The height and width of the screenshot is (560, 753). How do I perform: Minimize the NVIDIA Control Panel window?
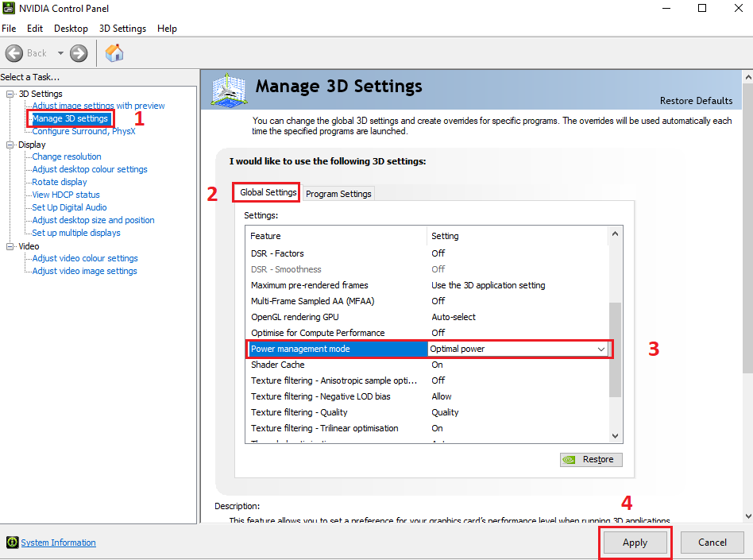[x=666, y=8]
